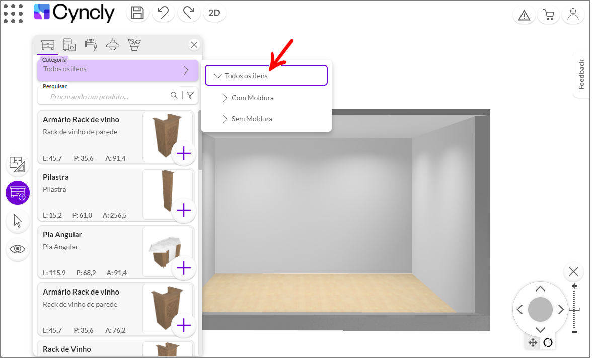Viewport: 595px width, 364px height.
Task: Open the room layout floor plan tool
Action: tap(18, 165)
